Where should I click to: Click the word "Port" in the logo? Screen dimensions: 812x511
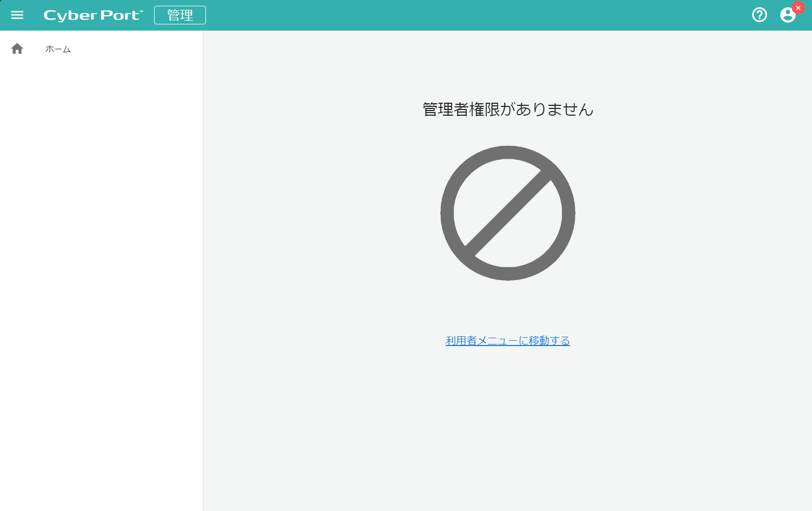[x=120, y=16]
